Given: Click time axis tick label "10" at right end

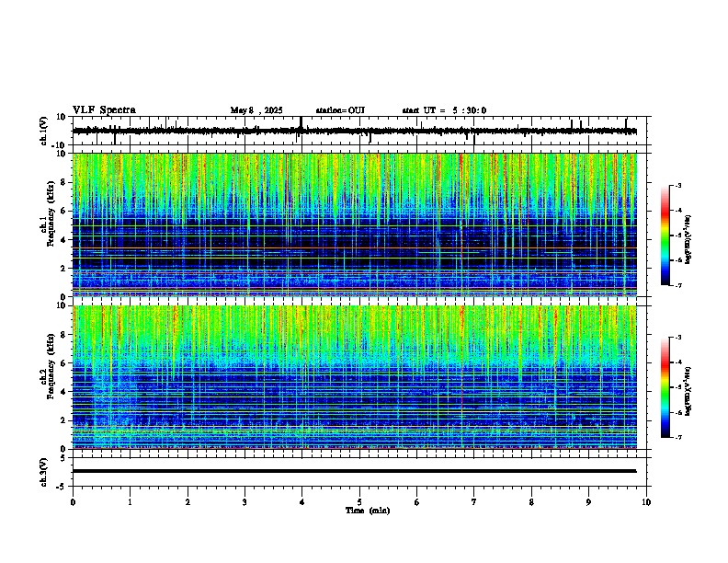Looking at the screenshot, I should (646, 502).
